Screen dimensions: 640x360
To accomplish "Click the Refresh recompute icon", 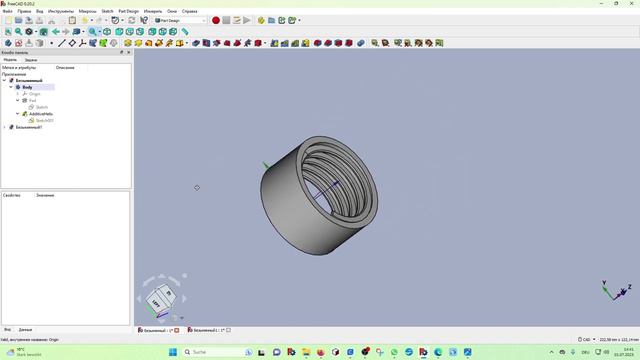I will (132, 20).
